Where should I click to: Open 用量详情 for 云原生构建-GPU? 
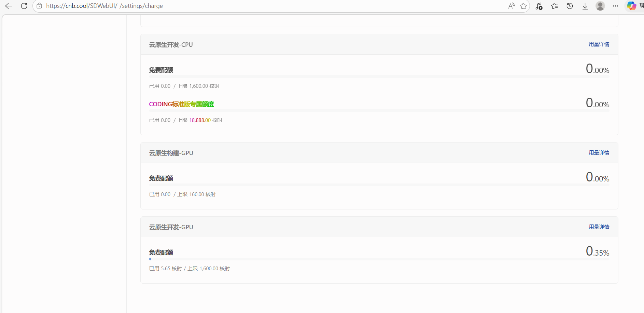click(x=599, y=153)
